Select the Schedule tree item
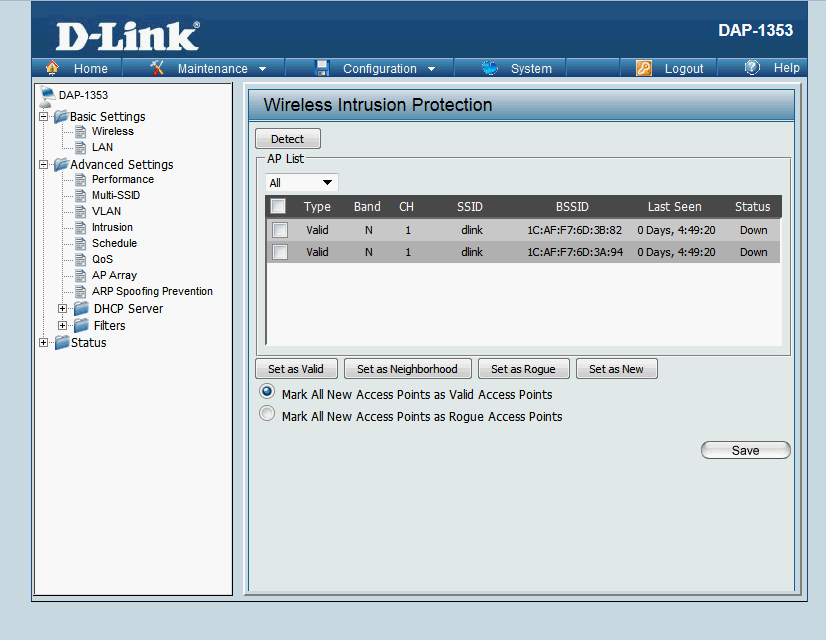This screenshot has width=826, height=640. pyautogui.click(x=114, y=243)
